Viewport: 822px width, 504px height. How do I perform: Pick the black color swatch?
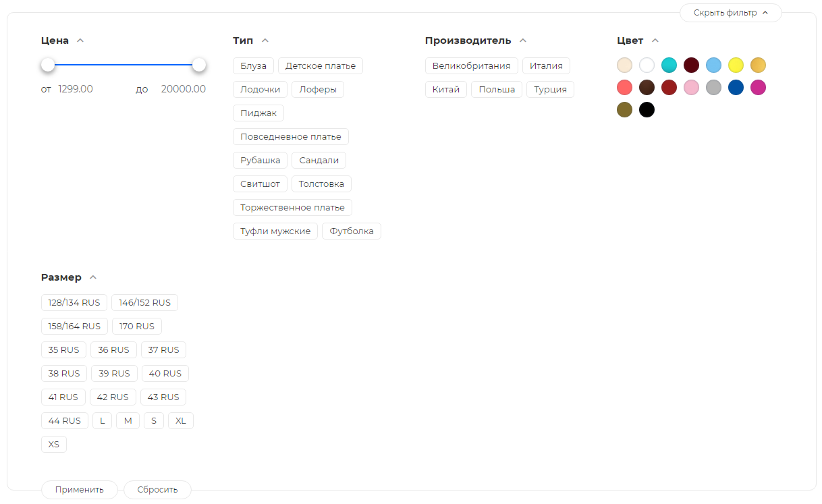click(647, 110)
